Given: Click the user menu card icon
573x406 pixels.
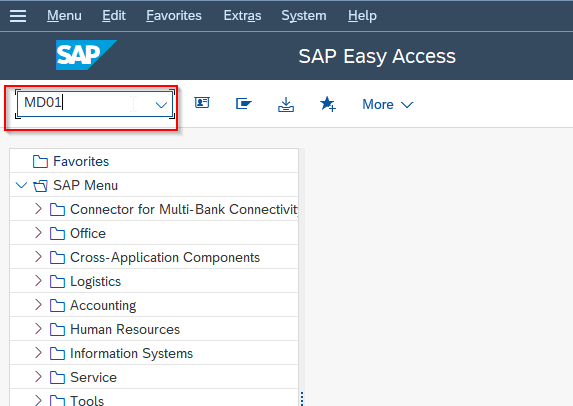Looking at the screenshot, I should click(x=202, y=103).
